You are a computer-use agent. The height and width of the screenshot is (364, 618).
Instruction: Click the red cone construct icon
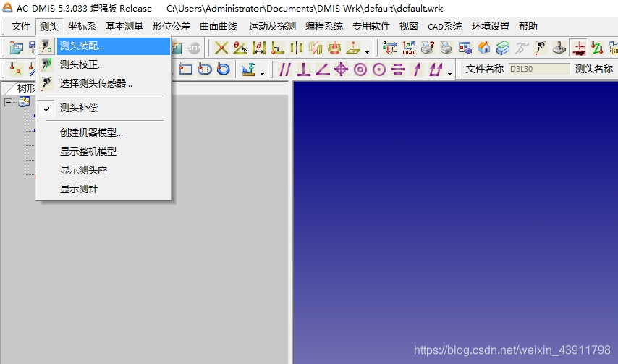(x=334, y=48)
